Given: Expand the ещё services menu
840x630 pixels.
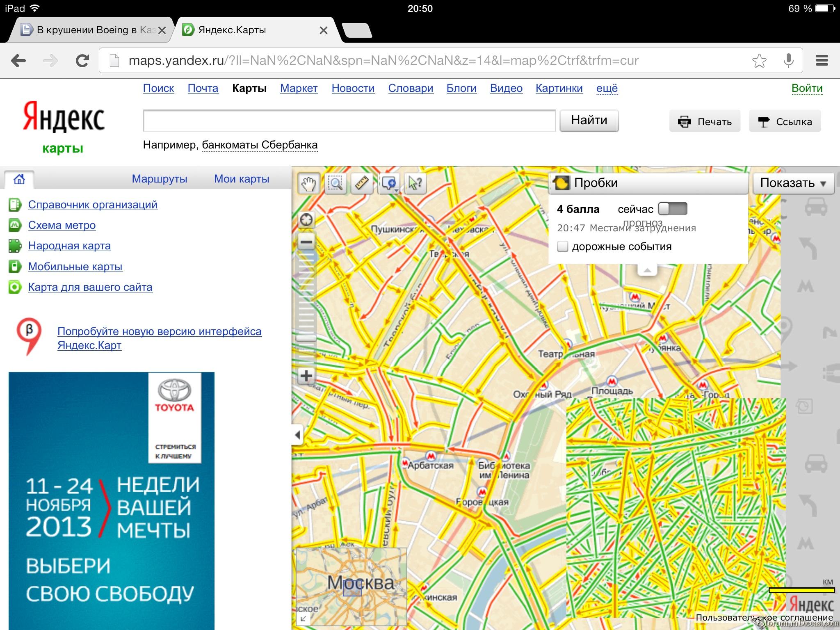Looking at the screenshot, I should coord(607,88).
